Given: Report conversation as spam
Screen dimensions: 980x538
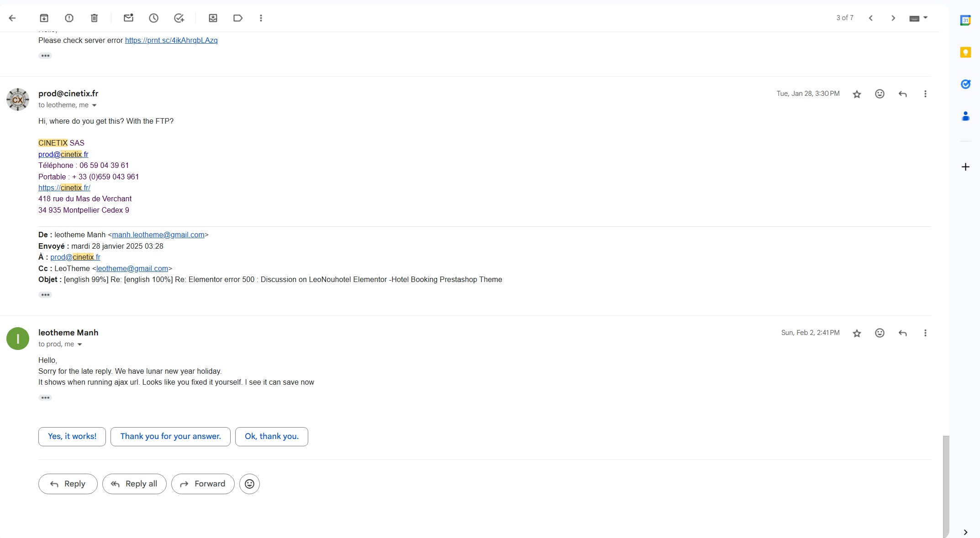Looking at the screenshot, I should [69, 18].
